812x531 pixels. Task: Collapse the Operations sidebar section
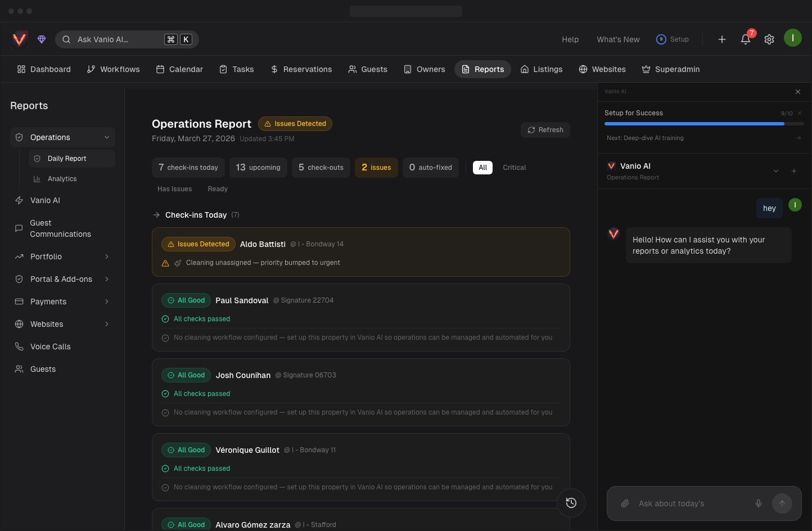click(107, 137)
